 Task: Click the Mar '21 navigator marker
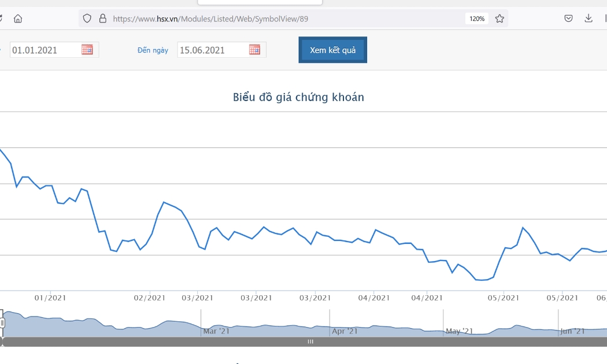pos(216,331)
